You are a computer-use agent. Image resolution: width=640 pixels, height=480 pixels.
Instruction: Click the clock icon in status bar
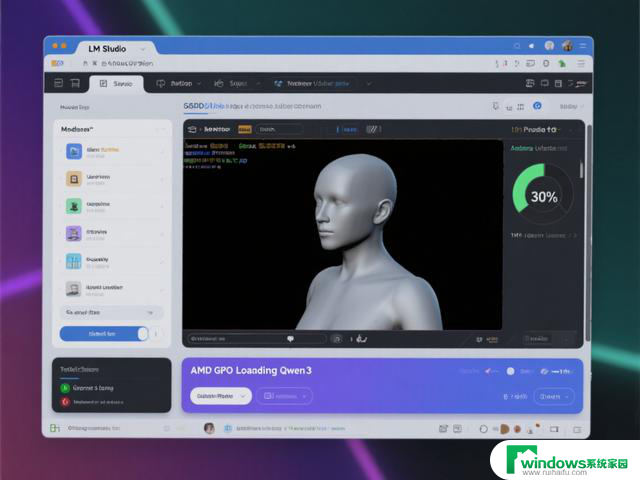coord(483,429)
